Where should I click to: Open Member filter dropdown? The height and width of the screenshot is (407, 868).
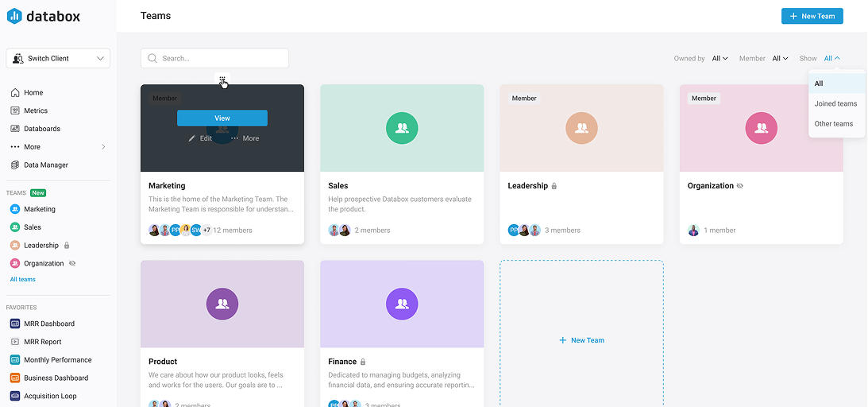tap(780, 58)
